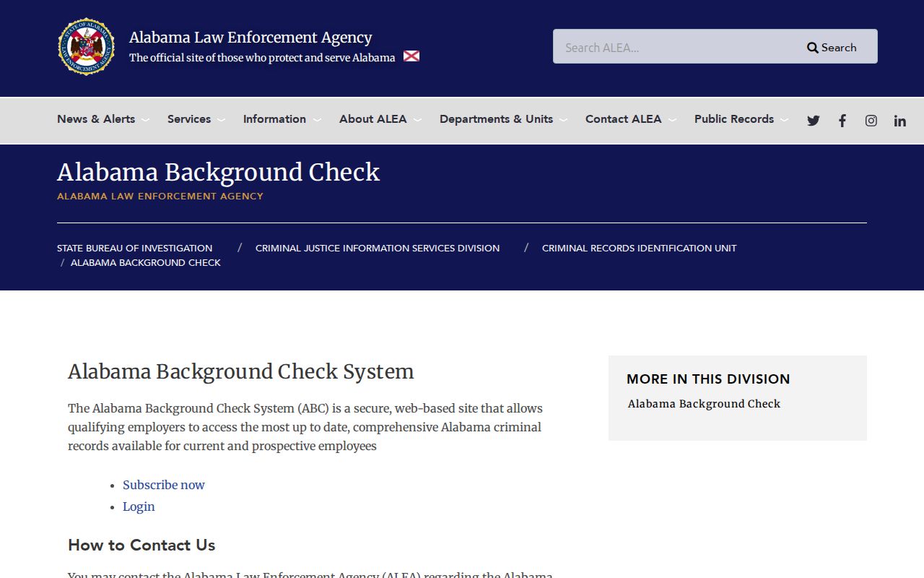Click the orange 'ALABAMA LAW ENFORCEMENT AGENCY' subtitle

click(160, 196)
